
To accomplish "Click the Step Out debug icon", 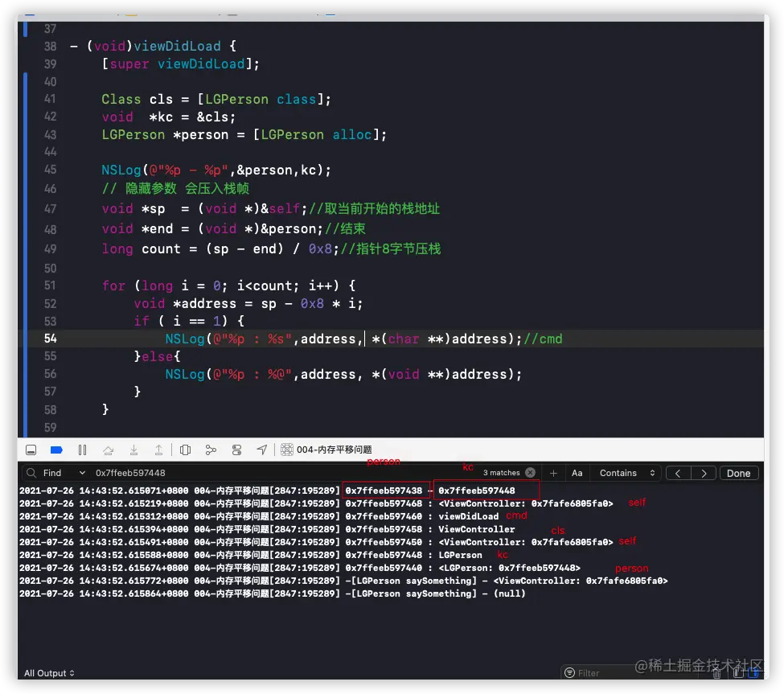I will 158,450.
